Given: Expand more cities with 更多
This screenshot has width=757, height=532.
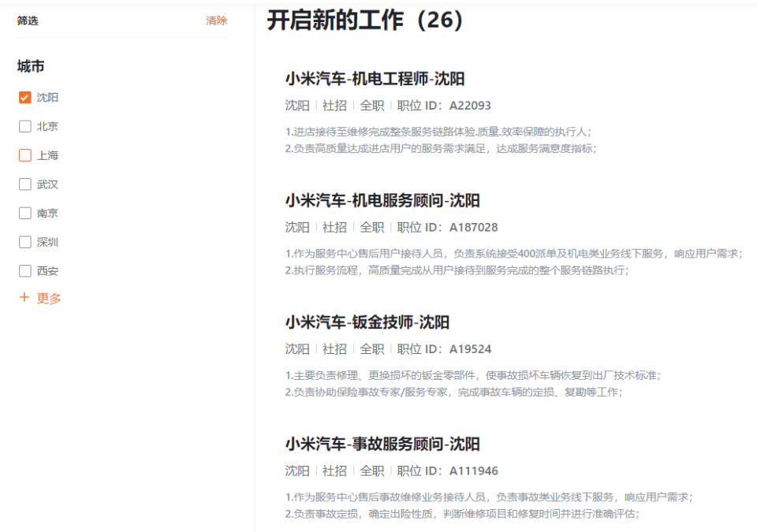Looking at the screenshot, I should point(49,299).
